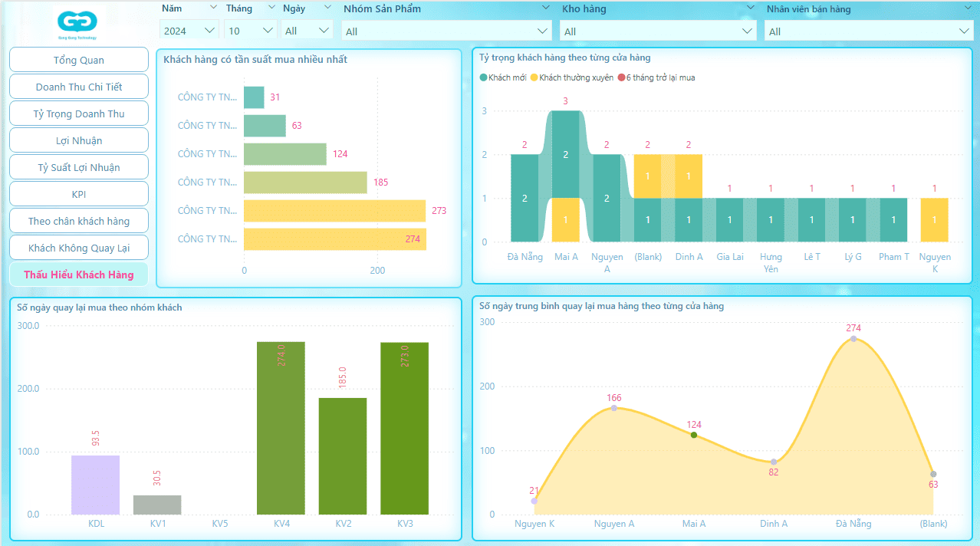Screen dimensions: 980x546
Task: Select the 273 bar in top customers chart
Action: coord(334,211)
